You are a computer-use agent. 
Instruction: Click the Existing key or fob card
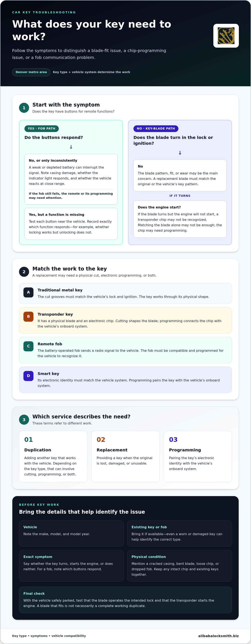(x=179, y=533)
